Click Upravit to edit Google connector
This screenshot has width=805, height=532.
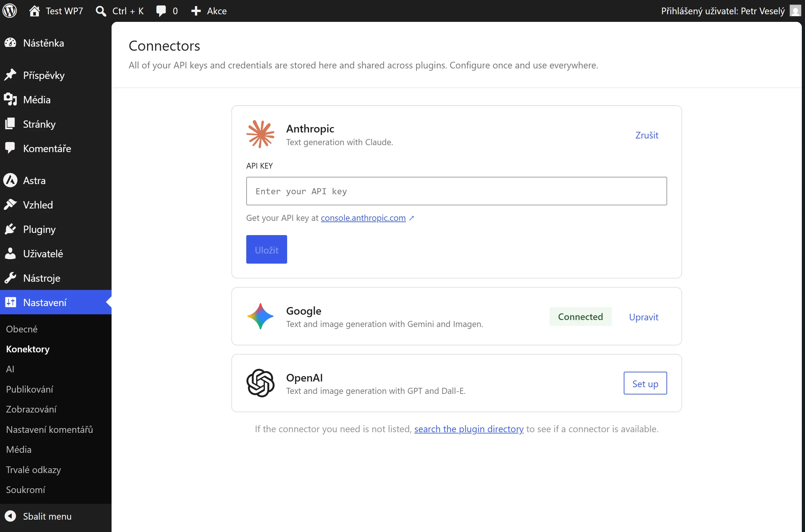pos(643,317)
